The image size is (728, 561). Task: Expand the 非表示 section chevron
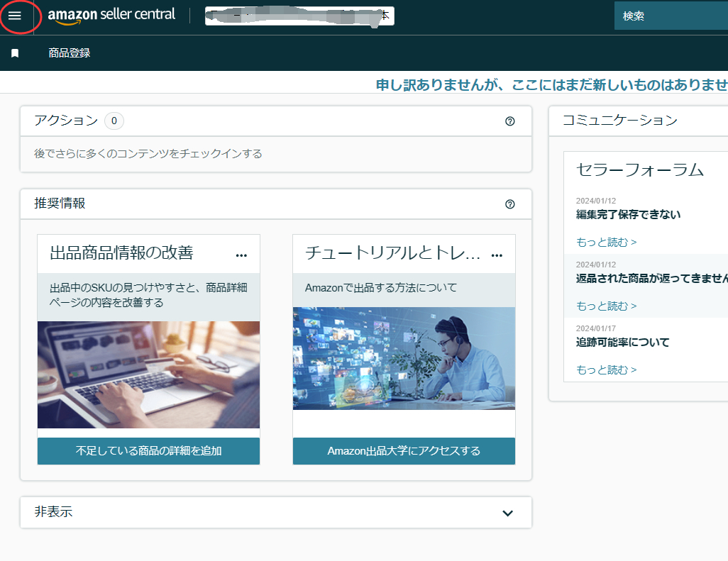[x=508, y=513]
